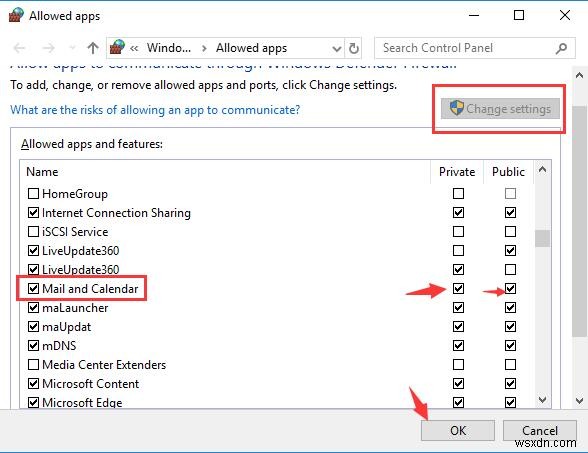Select the maUpdat row text
Viewport: 588px width, 453px height.
point(66,327)
